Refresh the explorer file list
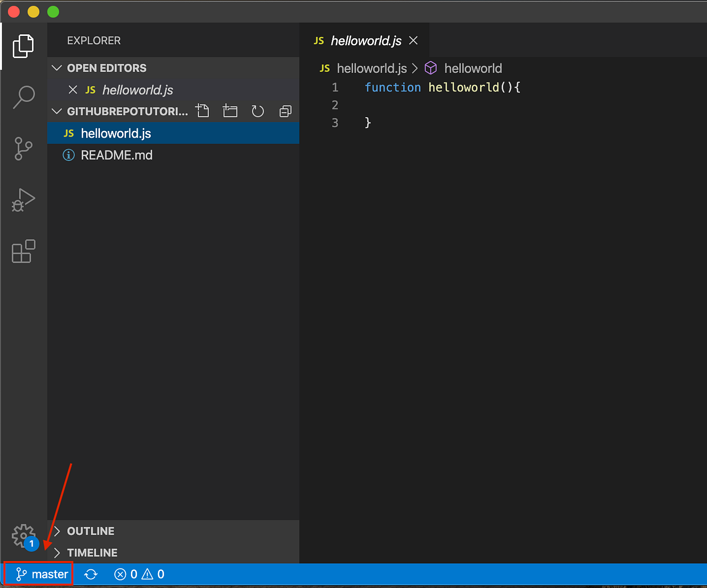The height and width of the screenshot is (588, 707). (x=257, y=111)
